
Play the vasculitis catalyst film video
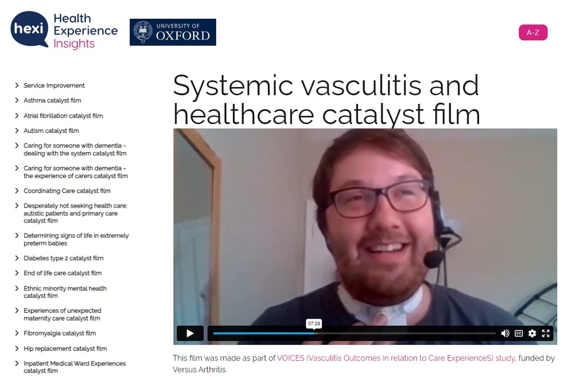[x=190, y=333]
